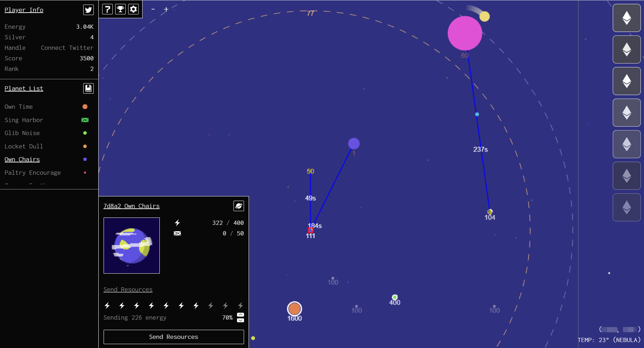
Task: Click the Connect Twitter link
Action: point(67,48)
